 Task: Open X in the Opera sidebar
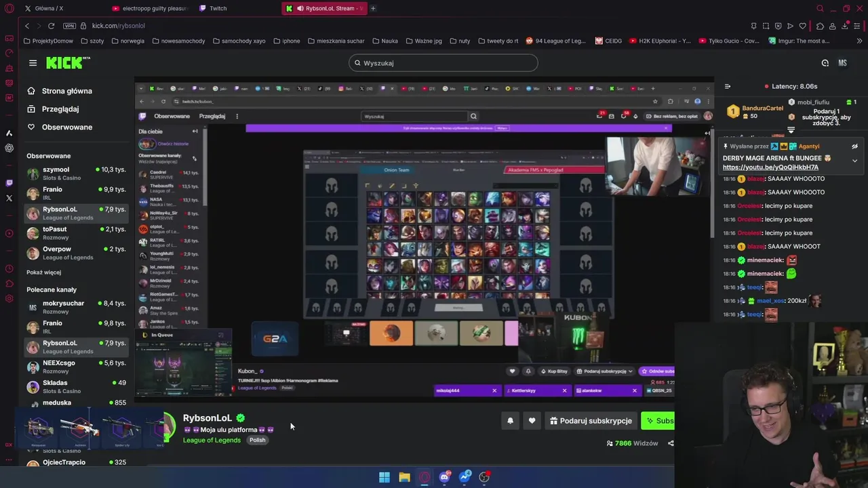point(9,199)
